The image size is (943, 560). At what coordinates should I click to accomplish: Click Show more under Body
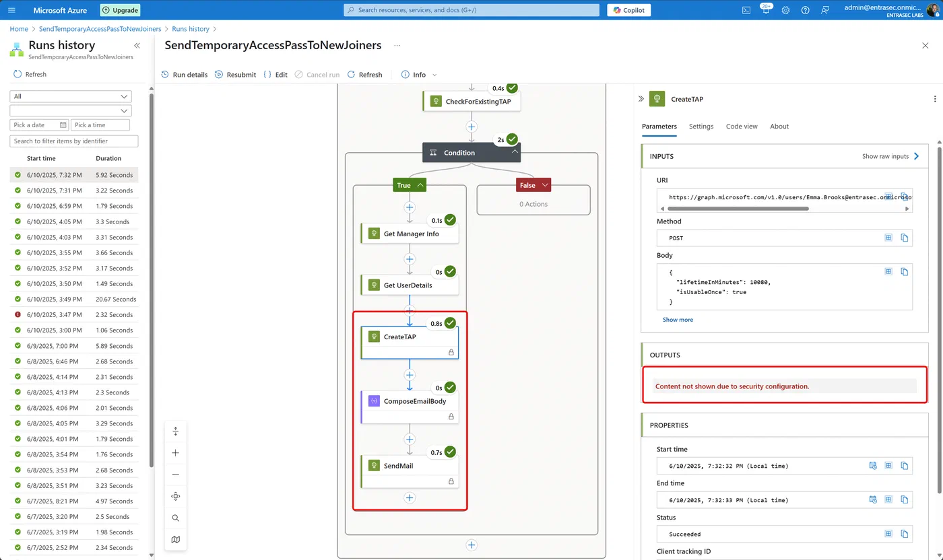tap(678, 320)
